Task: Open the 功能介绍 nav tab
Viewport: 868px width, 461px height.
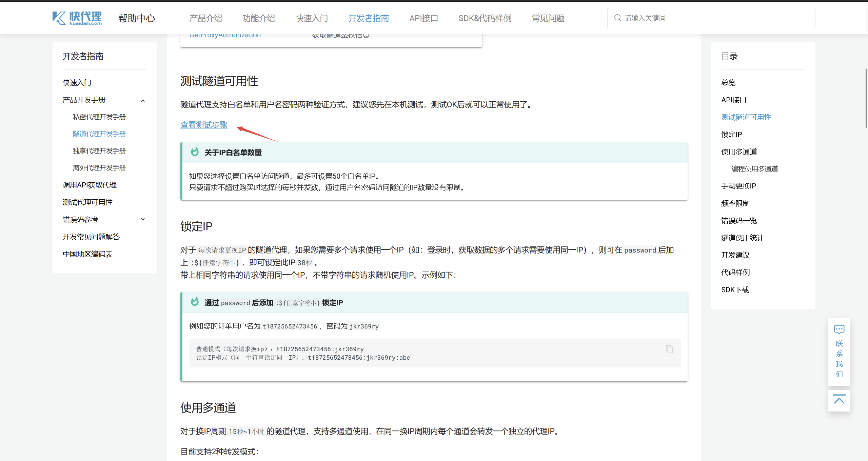Action: click(x=259, y=18)
